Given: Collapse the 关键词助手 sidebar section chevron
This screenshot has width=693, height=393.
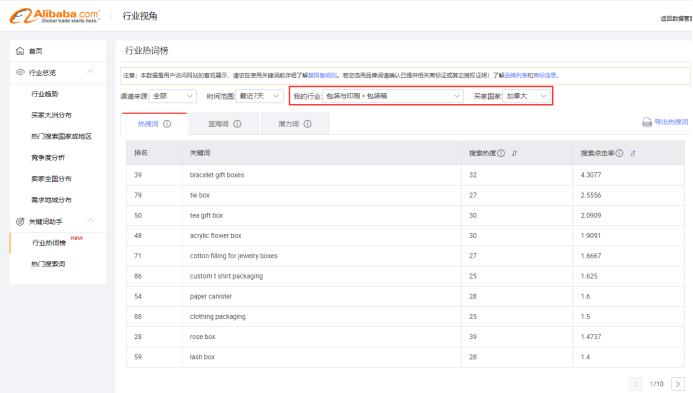Looking at the screenshot, I should point(91,221).
